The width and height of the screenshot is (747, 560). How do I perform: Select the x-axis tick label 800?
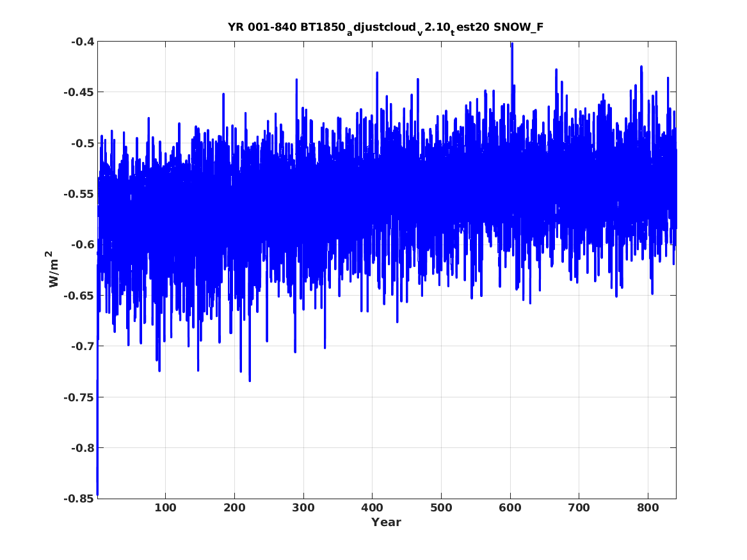click(x=648, y=508)
